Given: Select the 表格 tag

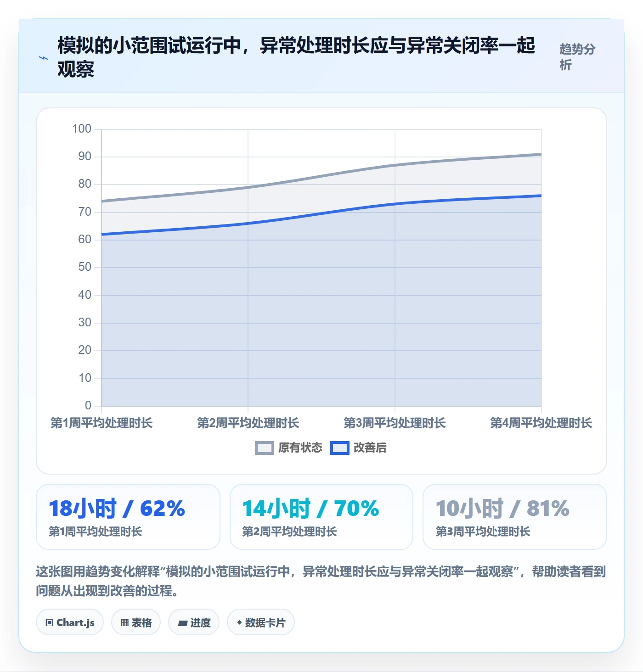Looking at the screenshot, I should 136,622.
